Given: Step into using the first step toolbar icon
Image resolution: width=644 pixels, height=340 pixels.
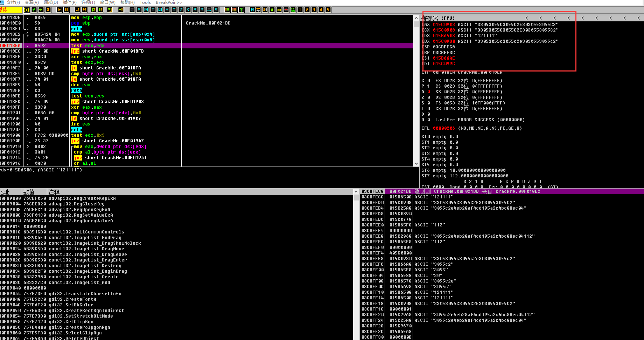Looking at the screenshot, I should 78,10.
